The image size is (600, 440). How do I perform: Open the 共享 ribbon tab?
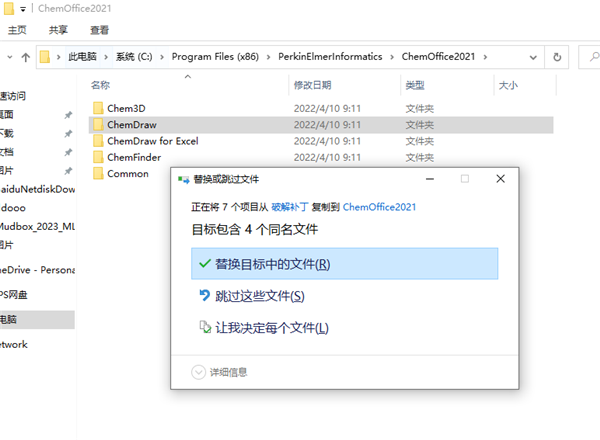[x=59, y=31]
